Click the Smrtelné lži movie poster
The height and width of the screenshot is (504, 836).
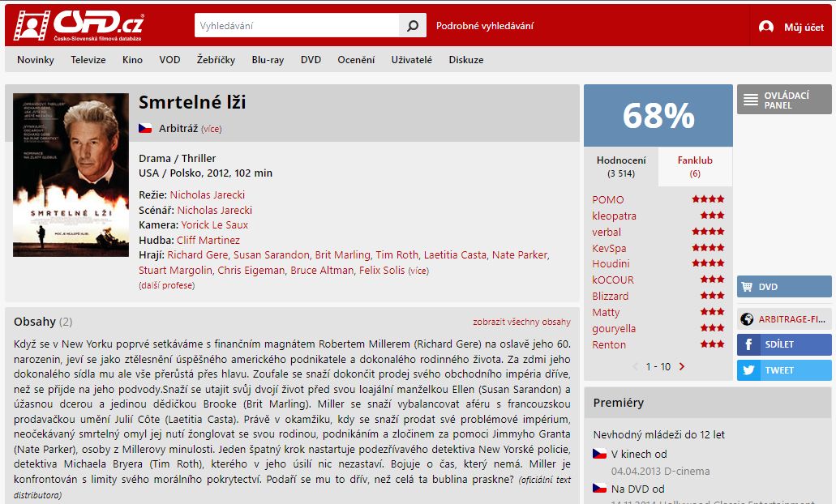coord(71,175)
